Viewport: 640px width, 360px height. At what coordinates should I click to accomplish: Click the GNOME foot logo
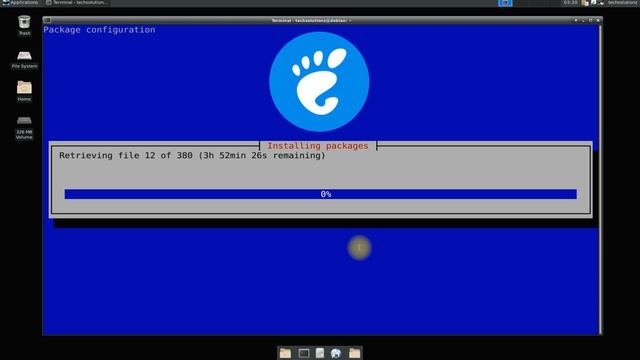pyautogui.click(x=319, y=82)
